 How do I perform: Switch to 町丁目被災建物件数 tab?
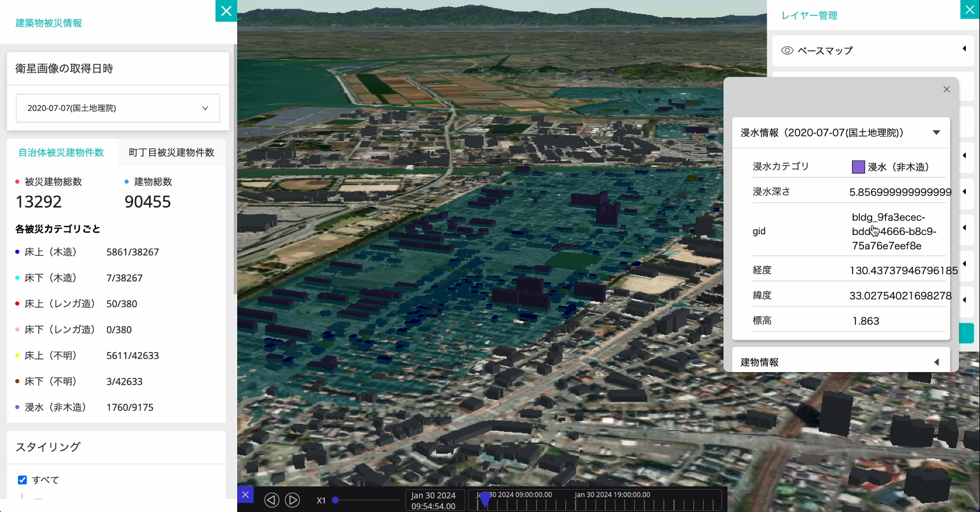171,152
